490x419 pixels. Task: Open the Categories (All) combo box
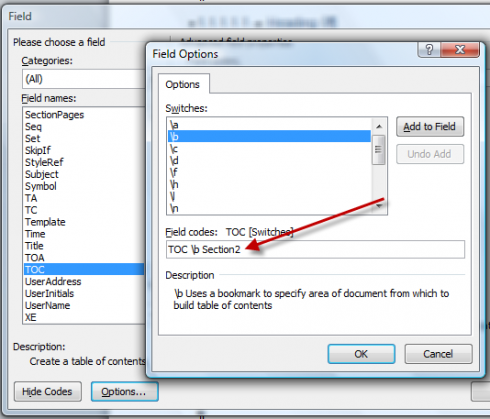click(x=84, y=79)
